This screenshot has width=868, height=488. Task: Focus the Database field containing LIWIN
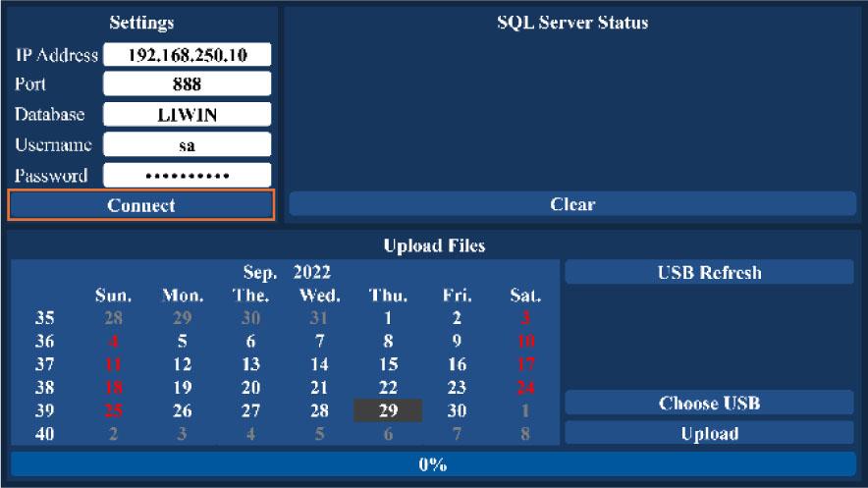tap(187, 115)
